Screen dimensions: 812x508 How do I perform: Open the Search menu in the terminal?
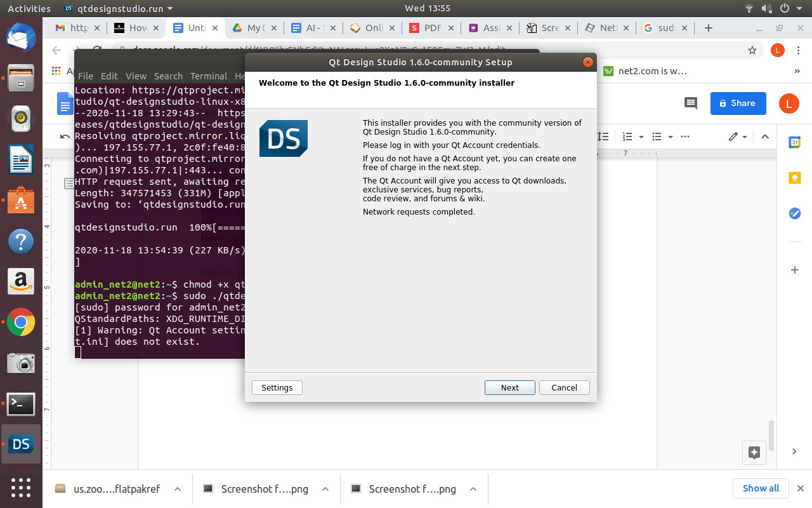[168, 76]
